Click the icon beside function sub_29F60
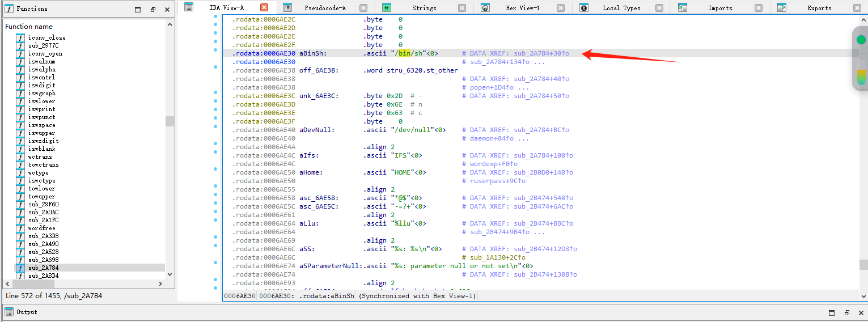868x322 pixels. (x=20, y=204)
